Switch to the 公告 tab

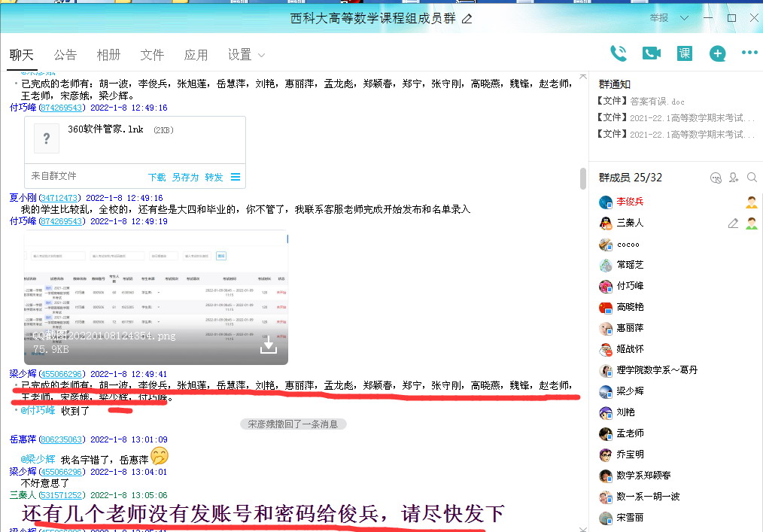coord(65,55)
